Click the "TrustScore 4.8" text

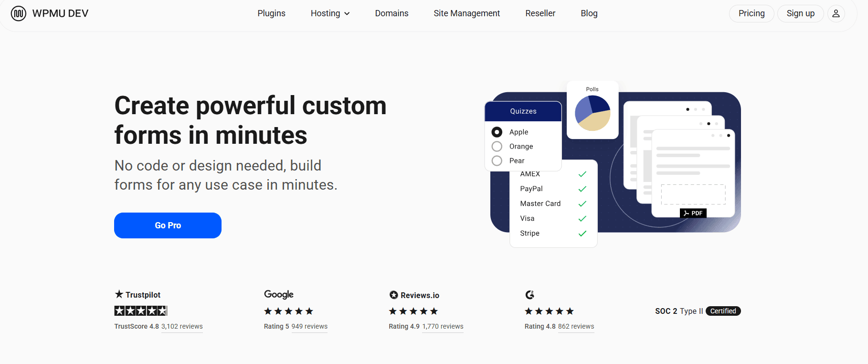pyautogui.click(x=137, y=327)
